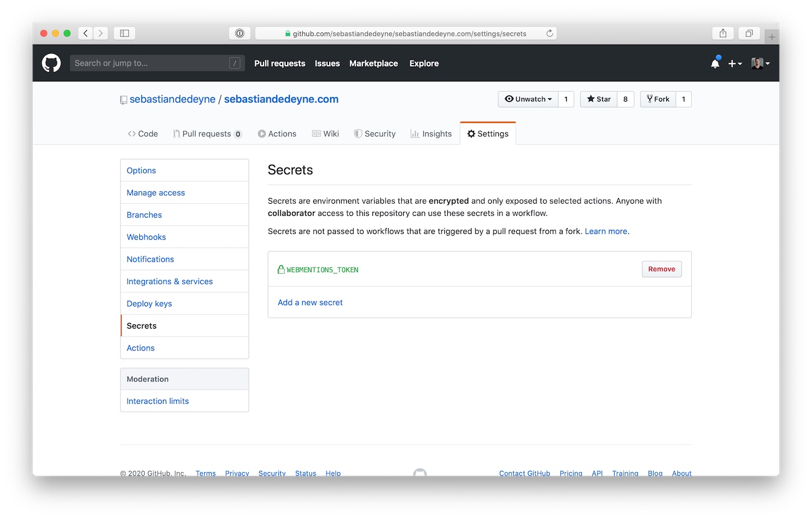
Task: Open the repository Actions tab
Action: [277, 134]
